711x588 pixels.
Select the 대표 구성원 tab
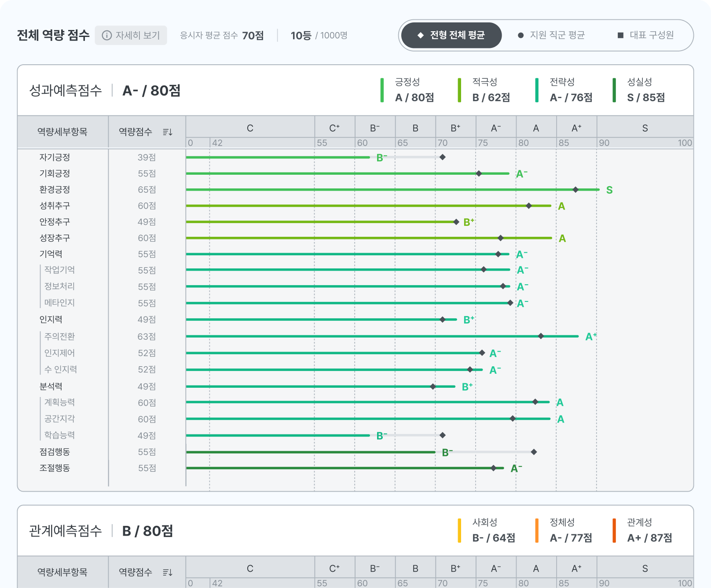[x=645, y=35]
